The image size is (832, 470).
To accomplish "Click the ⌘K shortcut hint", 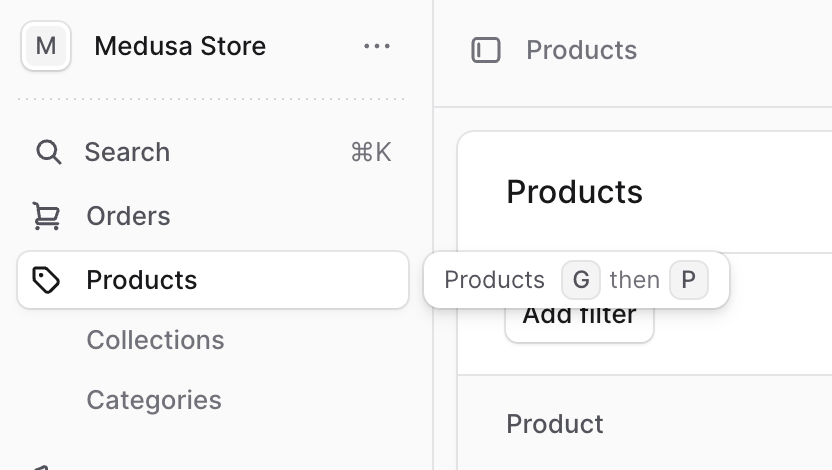I will click(x=370, y=152).
